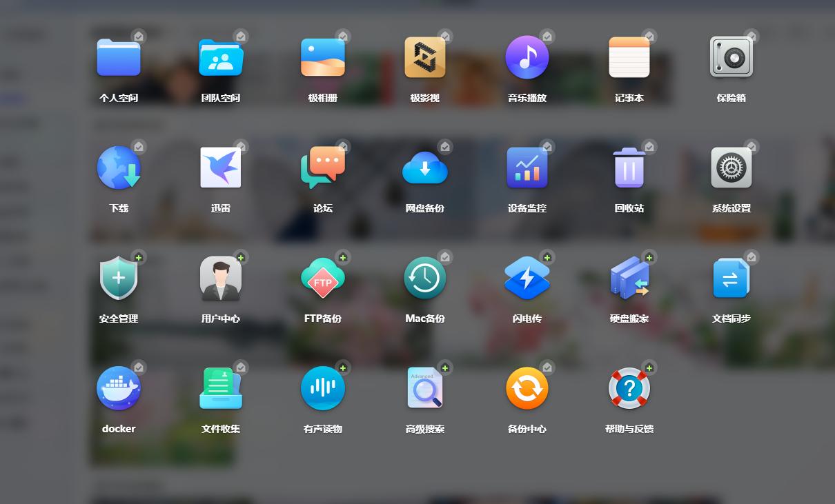Viewport: 835px width, 504px height.
Task: Toggle the pinned badge on 记事本
Action: tap(649, 36)
